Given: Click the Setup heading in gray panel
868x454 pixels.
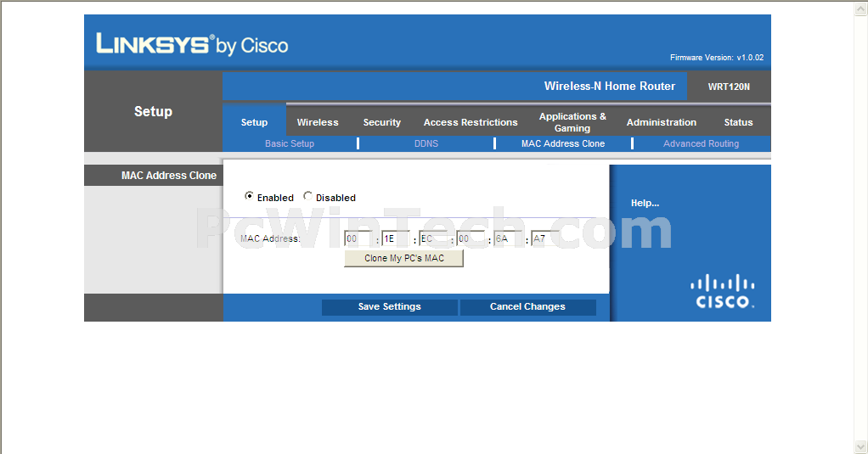Looking at the screenshot, I should (154, 111).
